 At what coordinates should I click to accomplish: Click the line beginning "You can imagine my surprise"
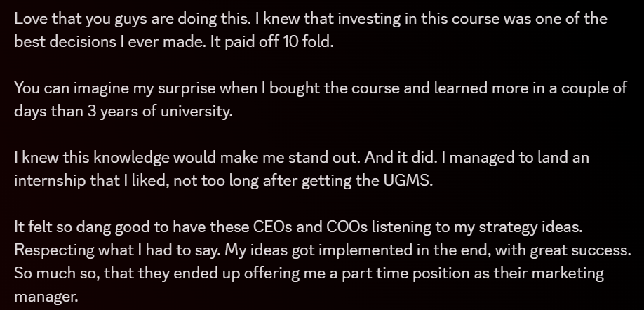(321, 88)
